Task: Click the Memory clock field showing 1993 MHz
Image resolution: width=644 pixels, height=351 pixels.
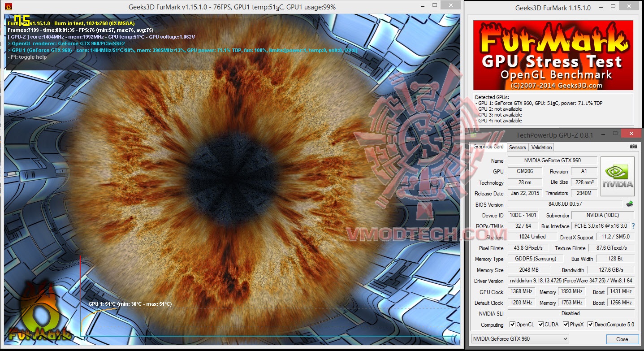Action: click(571, 291)
